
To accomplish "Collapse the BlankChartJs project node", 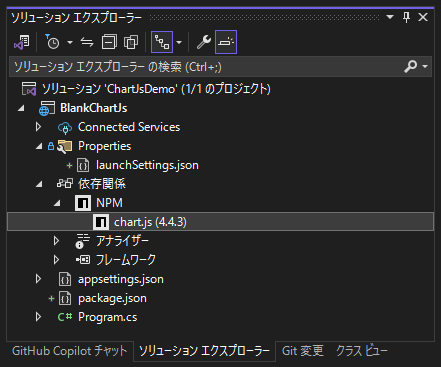I will (x=21, y=108).
